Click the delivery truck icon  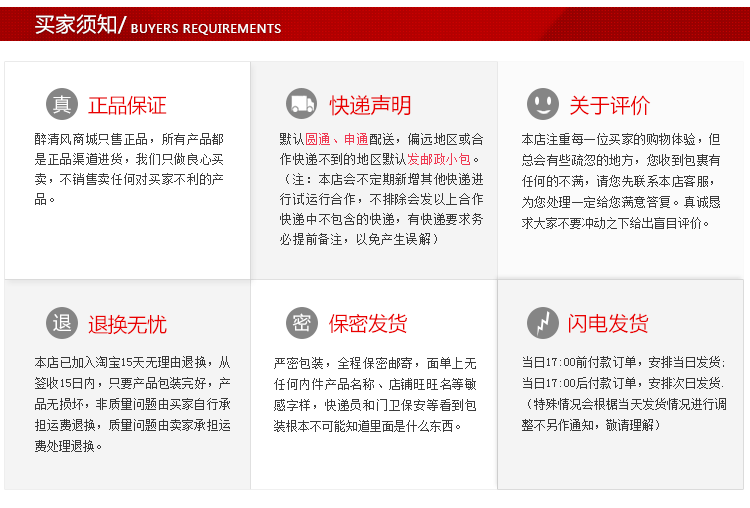301,104
